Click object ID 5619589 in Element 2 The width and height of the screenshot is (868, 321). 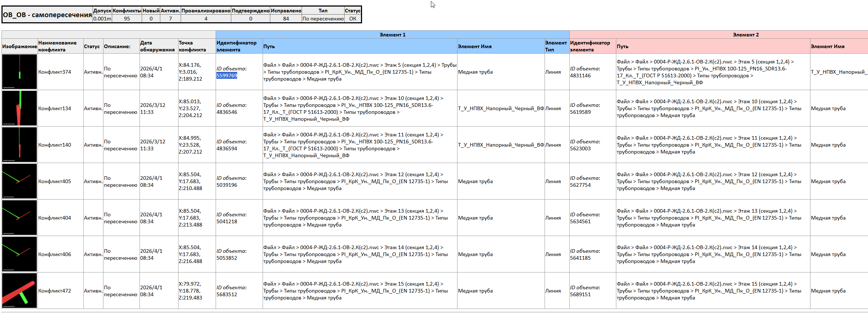point(580,112)
